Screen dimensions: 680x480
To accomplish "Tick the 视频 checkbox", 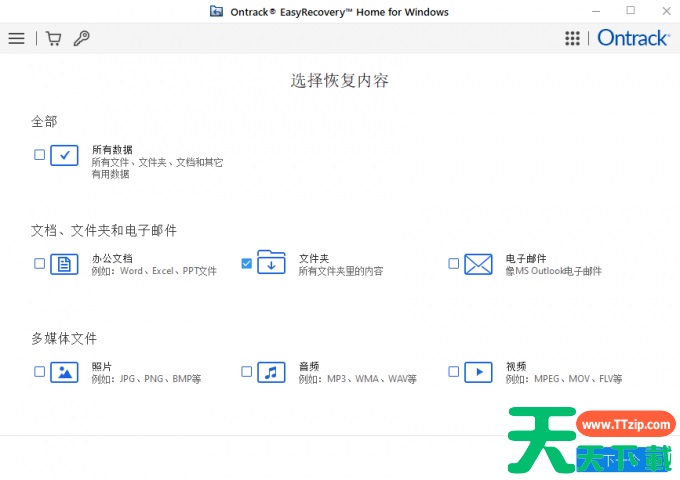I will tap(454, 371).
